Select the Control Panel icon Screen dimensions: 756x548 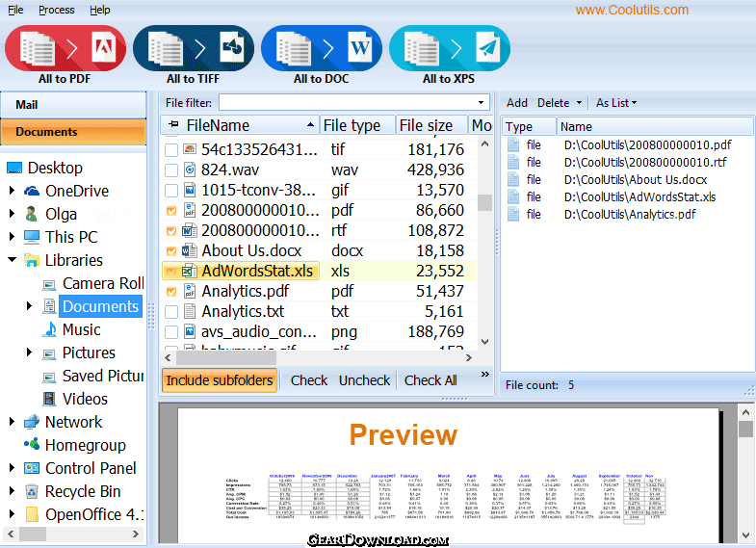32,468
